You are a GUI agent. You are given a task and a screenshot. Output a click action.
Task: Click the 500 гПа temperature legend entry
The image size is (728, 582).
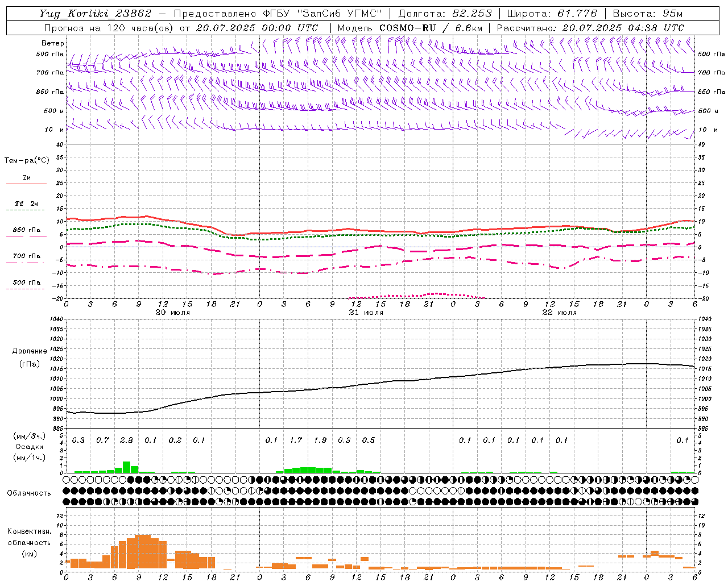click(26, 282)
